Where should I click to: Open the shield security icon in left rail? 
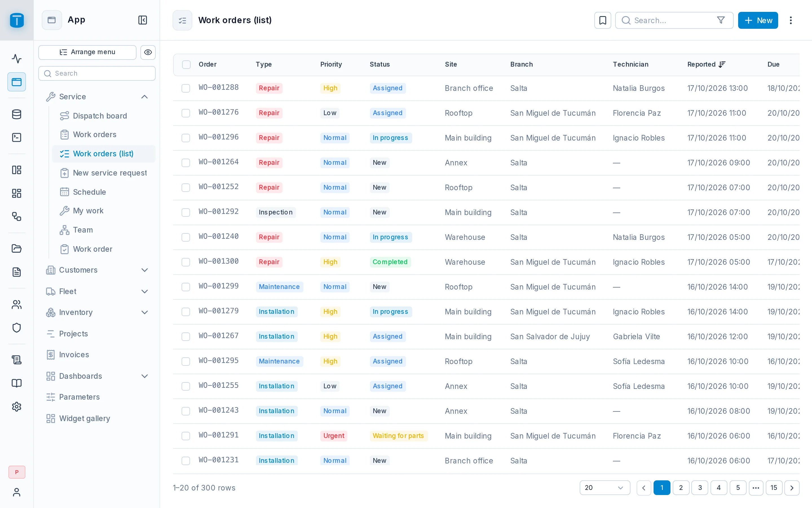click(16, 328)
